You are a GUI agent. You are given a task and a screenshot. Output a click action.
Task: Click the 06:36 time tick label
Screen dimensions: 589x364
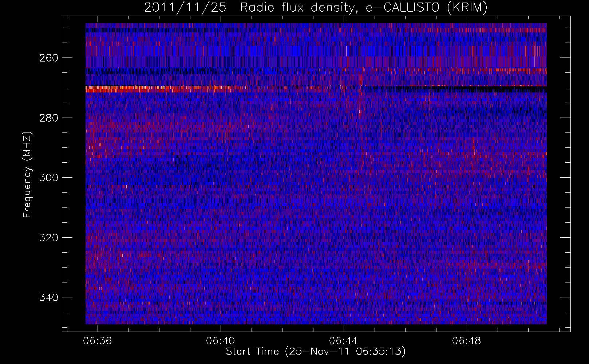click(98, 341)
